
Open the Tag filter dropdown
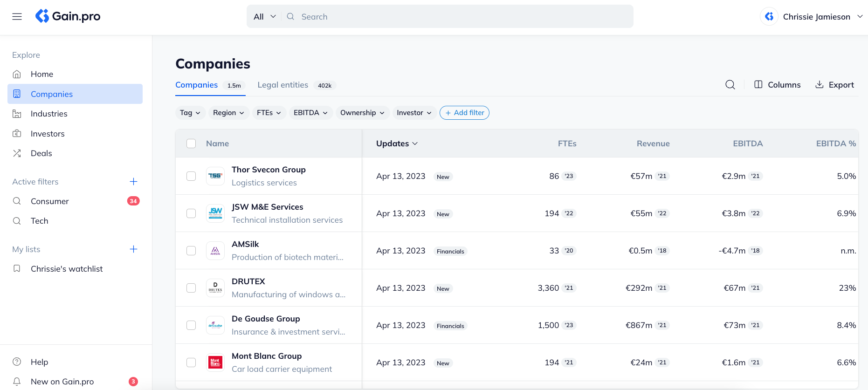point(190,113)
